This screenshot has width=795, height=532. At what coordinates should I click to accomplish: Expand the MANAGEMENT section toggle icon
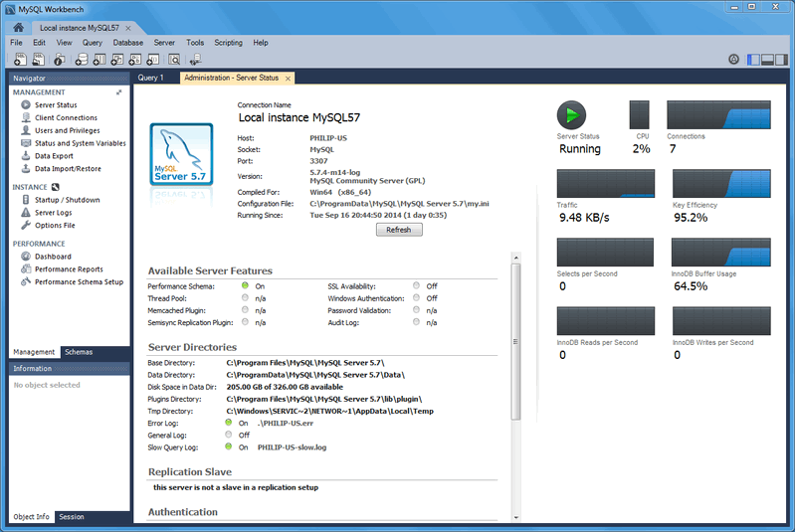(x=119, y=92)
